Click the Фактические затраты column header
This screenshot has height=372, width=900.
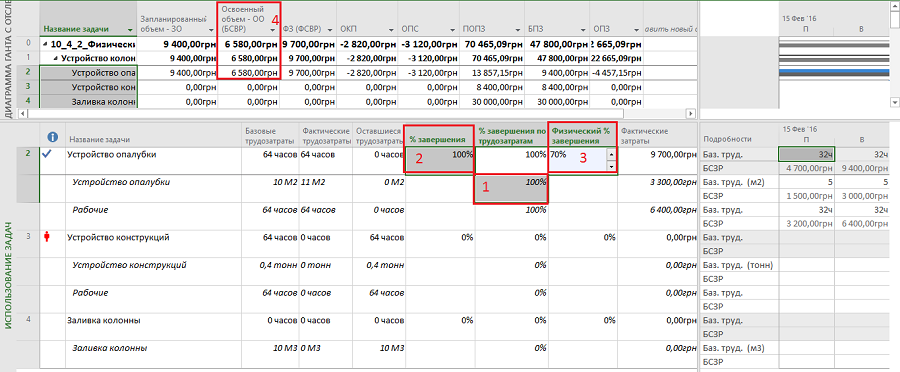[658, 135]
